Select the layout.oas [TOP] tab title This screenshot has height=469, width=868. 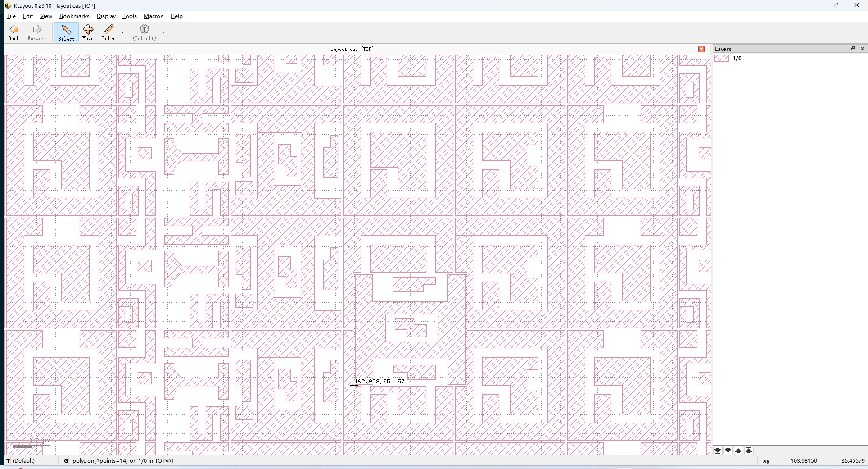click(x=352, y=49)
